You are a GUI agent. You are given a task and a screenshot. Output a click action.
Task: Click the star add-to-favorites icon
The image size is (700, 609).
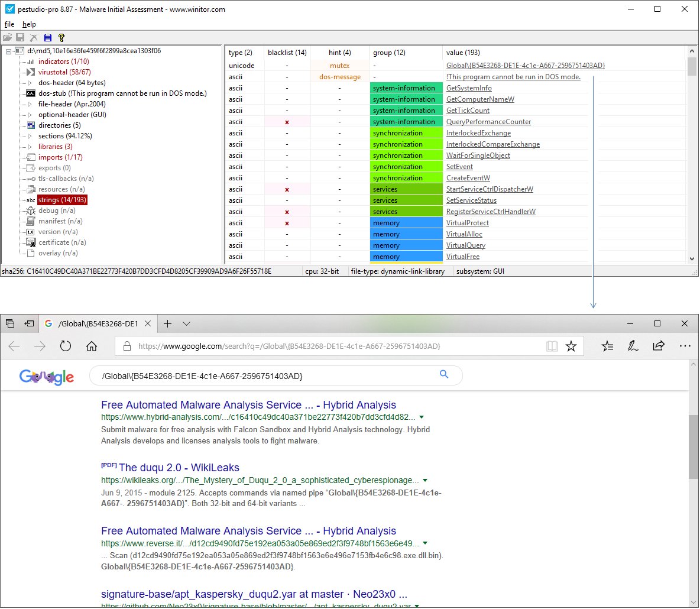pyautogui.click(x=571, y=346)
